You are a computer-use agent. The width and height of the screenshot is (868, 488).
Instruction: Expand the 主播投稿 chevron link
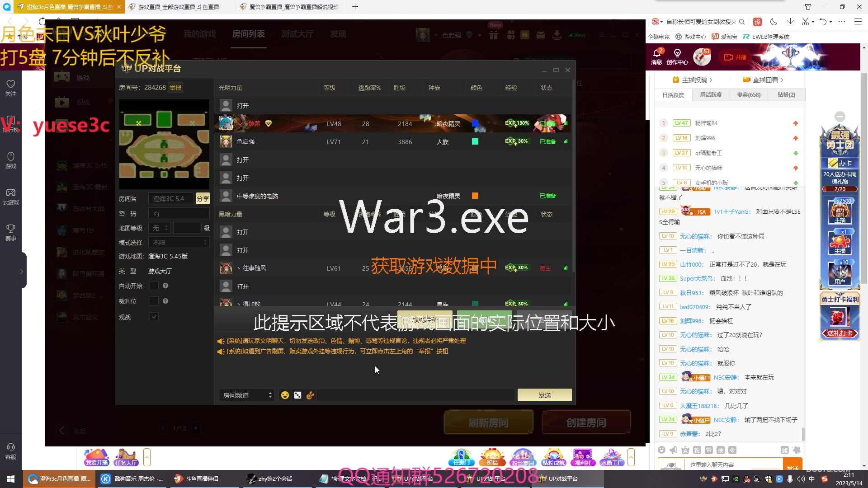tap(692, 80)
